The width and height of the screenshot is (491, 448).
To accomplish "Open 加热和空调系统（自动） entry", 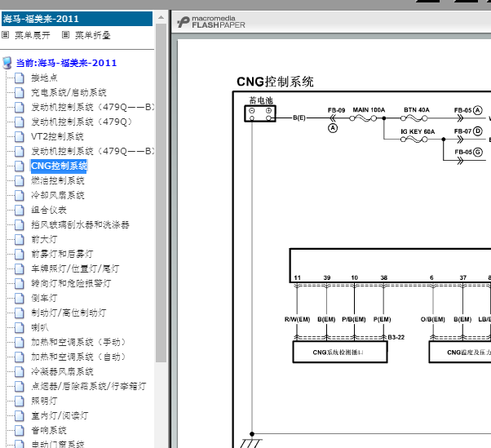I will tap(78, 357).
